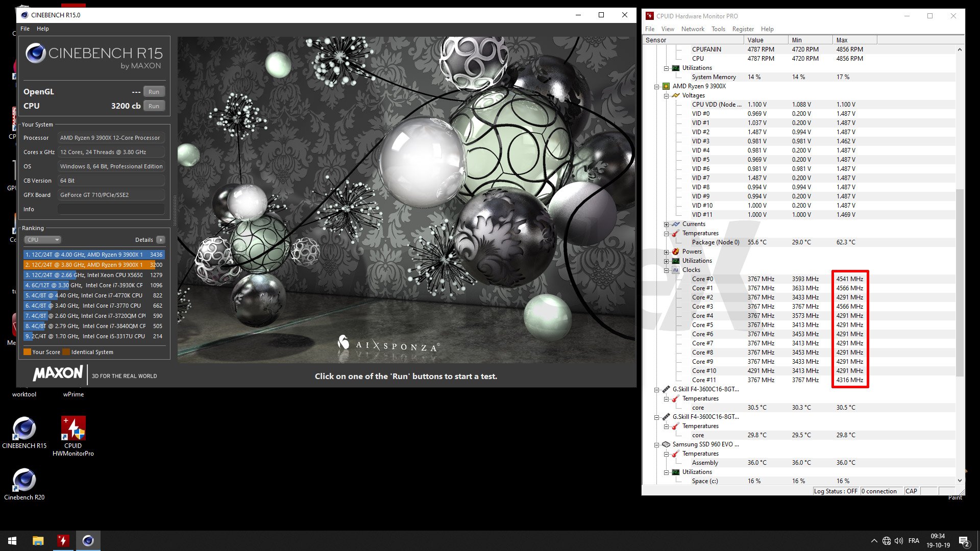
Task: Click the Value column header
Action: click(766, 40)
